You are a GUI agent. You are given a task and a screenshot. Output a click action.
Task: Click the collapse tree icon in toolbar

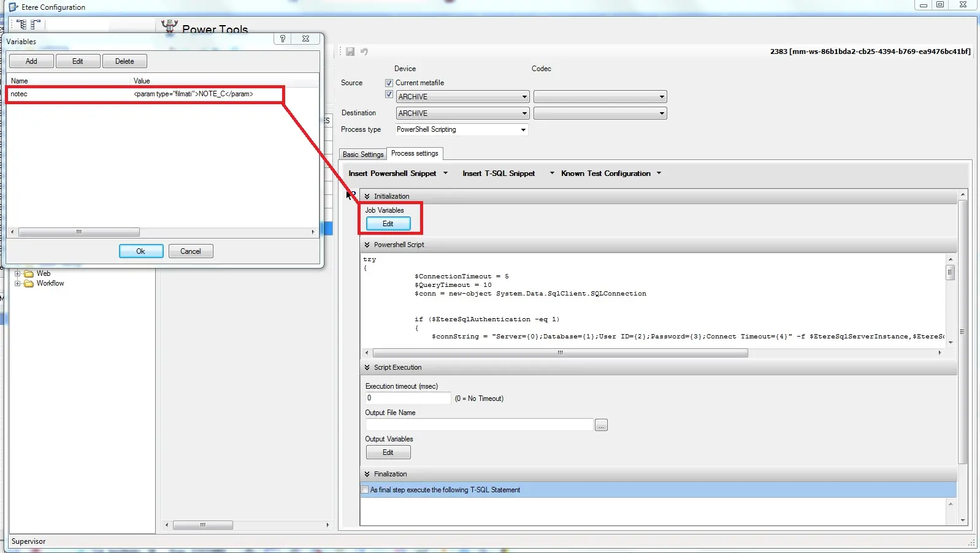[x=36, y=25]
